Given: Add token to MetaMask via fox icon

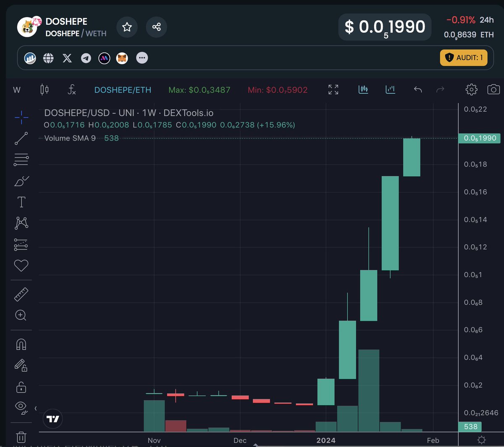Looking at the screenshot, I should [x=122, y=58].
